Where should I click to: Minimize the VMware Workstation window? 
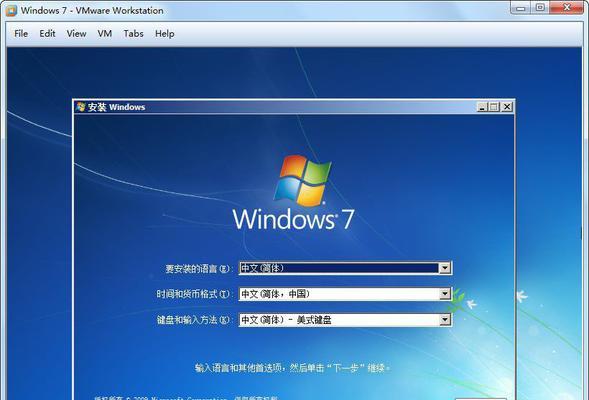click(521, 8)
